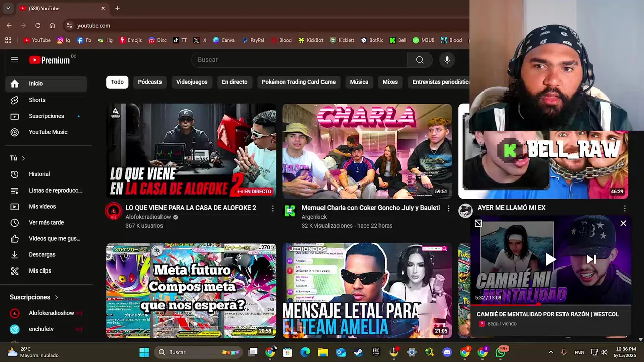Screen dimensions: 644x362
Task: Click the YouTube Premium logo
Action: [49, 60]
